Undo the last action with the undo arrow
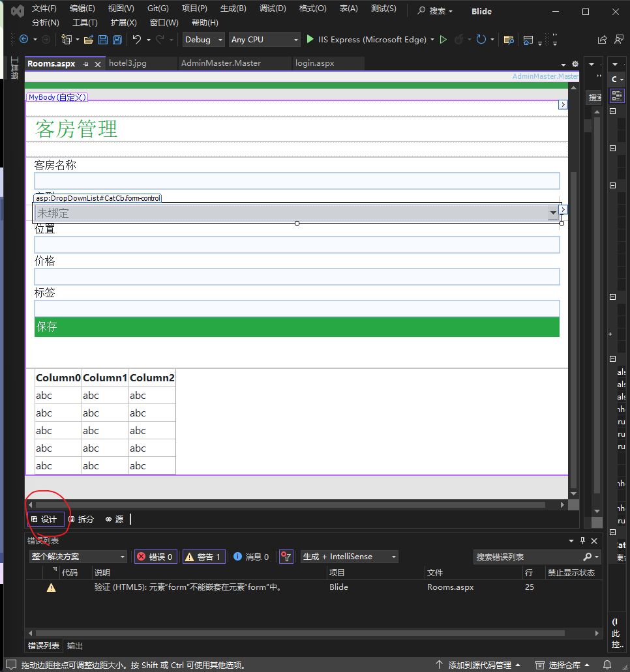Viewport: 630px width, 672px height. click(x=137, y=39)
